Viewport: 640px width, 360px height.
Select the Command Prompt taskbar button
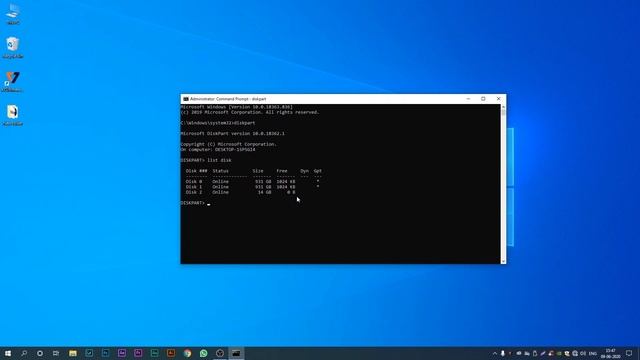[x=236, y=353]
